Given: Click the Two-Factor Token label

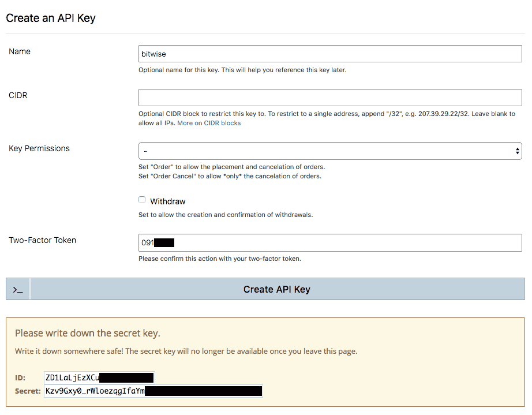Looking at the screenshot, I should [43, 240].
